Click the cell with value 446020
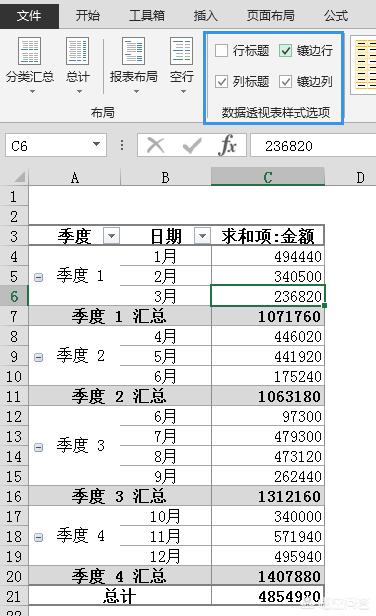 coord(268,336)
